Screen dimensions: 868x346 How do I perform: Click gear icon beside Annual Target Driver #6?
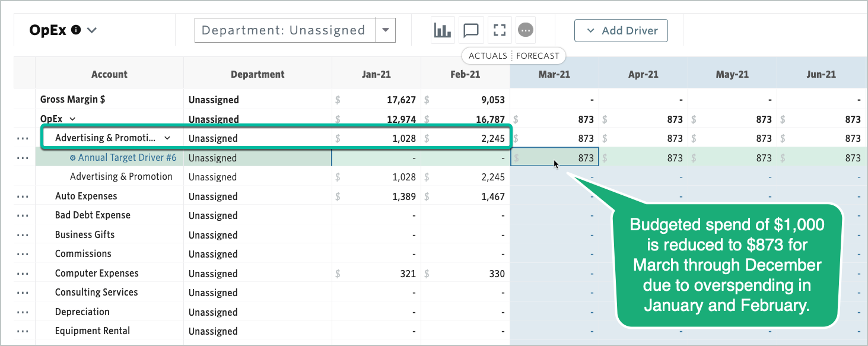click(x=73, y=158)
